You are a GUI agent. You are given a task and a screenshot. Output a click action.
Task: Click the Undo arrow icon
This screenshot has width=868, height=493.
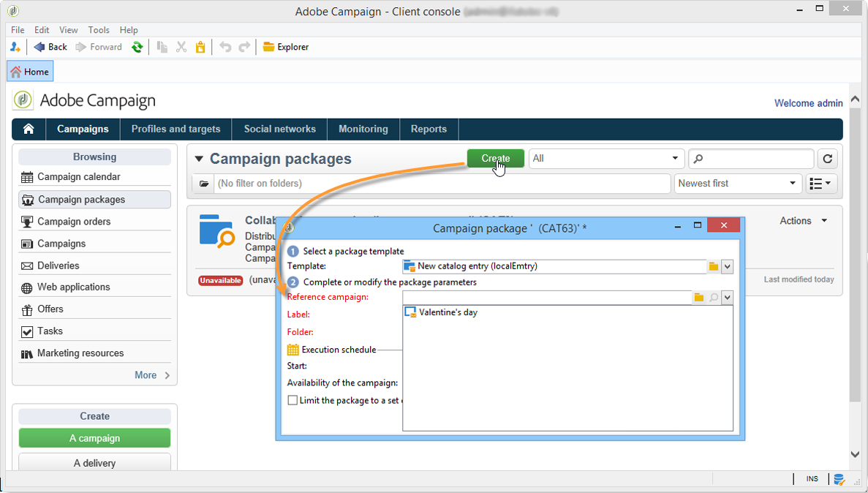point(224,47)
